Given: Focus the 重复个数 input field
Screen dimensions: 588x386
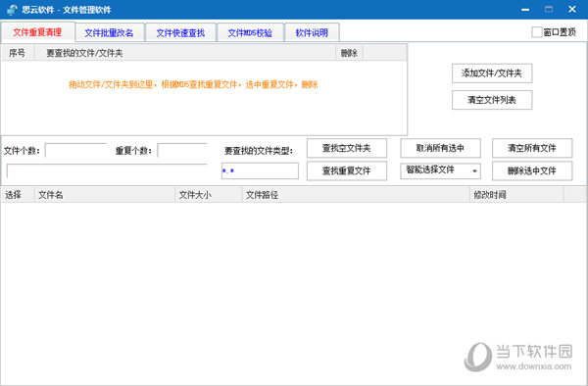Looking at the screenshot, I should pos(182,151).
